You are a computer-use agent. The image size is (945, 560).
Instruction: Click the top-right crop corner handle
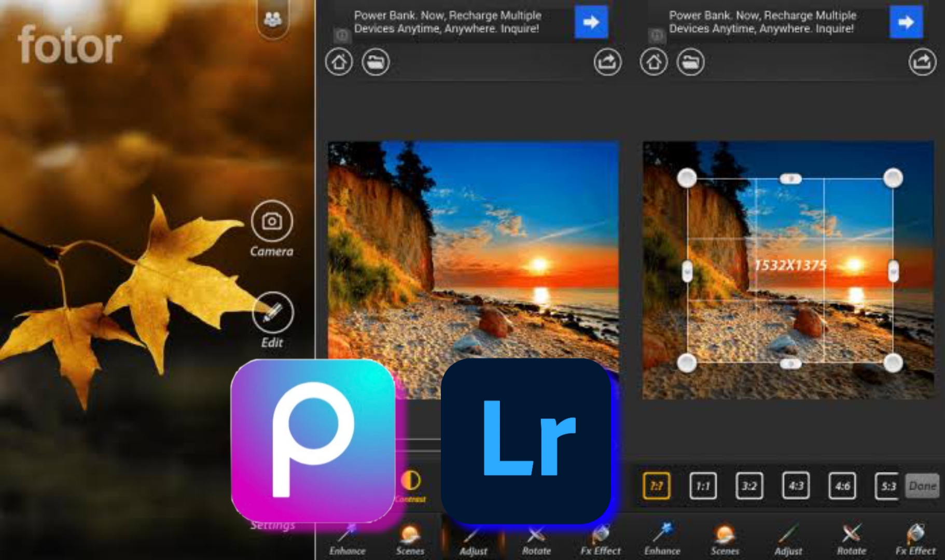pyautogui.click(x=893, y=178)
